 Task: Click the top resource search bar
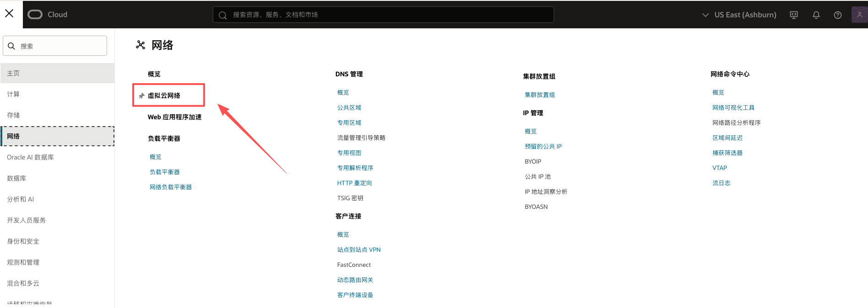coord(383,15)
